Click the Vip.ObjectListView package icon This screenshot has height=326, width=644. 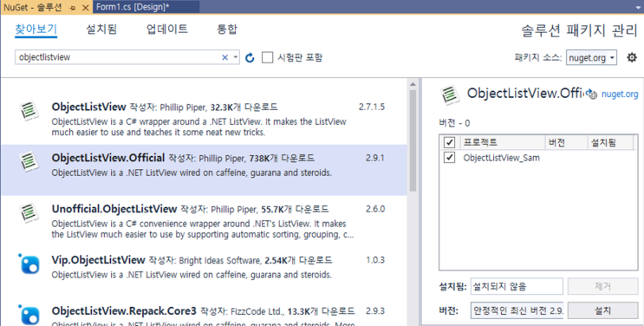click(x=29, y=264)
